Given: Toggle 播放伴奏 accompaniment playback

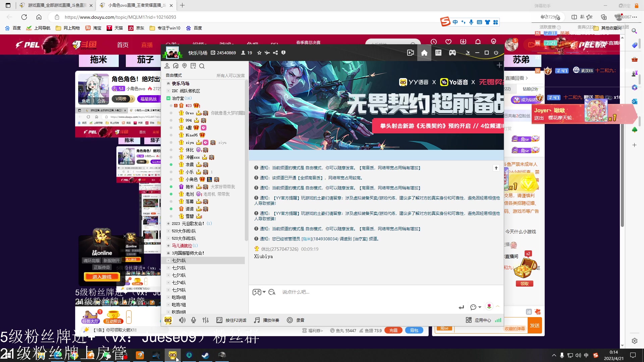Looking at the screenshot, I should coord(267,320).
